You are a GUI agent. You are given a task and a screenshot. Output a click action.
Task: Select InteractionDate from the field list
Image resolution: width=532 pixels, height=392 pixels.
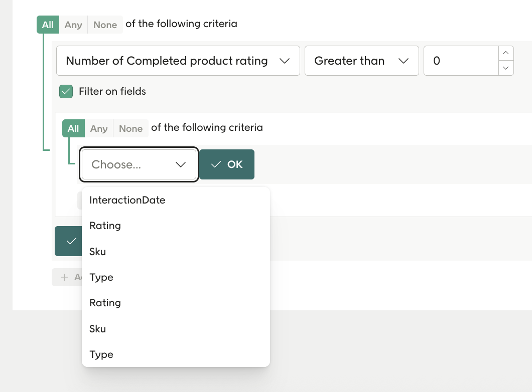click(127, 200)
